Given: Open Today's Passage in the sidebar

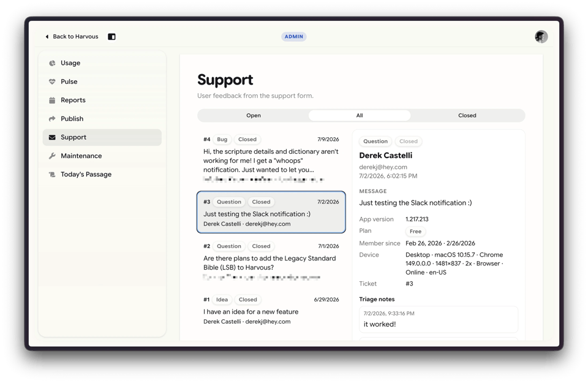Looking at the screenshot, I should (102, 175).
